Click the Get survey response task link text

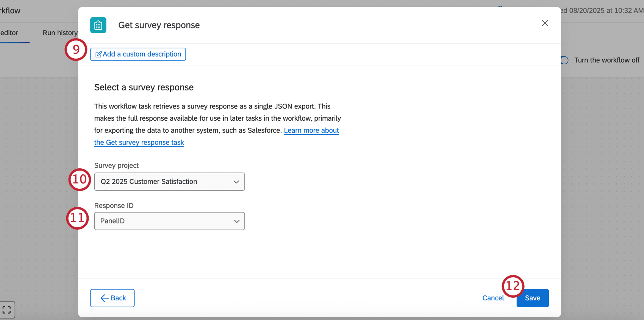[139, 143]
